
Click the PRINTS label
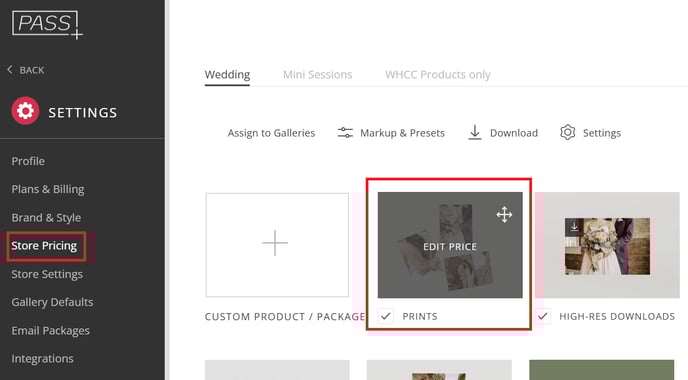(420, 316)
